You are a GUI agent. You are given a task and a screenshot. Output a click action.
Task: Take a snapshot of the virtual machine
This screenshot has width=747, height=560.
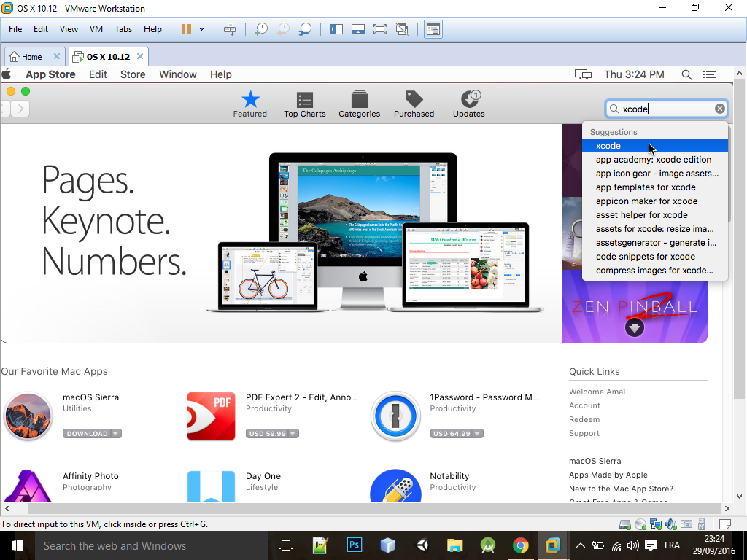point(260,29)
